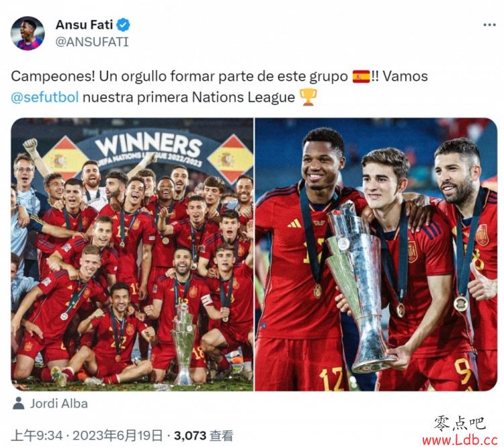The width and height of the screenshot is (504, 447).
Task: Click the Spain flag emoji
Action: (x=361, y=77)
